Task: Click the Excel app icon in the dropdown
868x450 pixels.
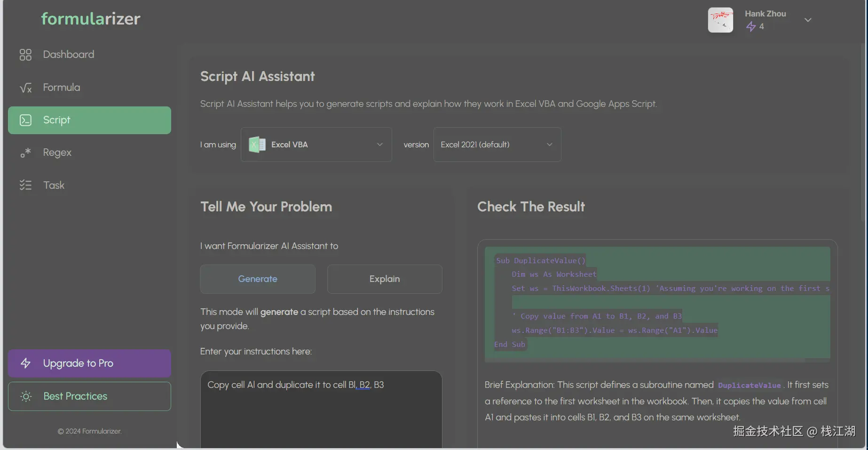Action: (x=257, y=145)
